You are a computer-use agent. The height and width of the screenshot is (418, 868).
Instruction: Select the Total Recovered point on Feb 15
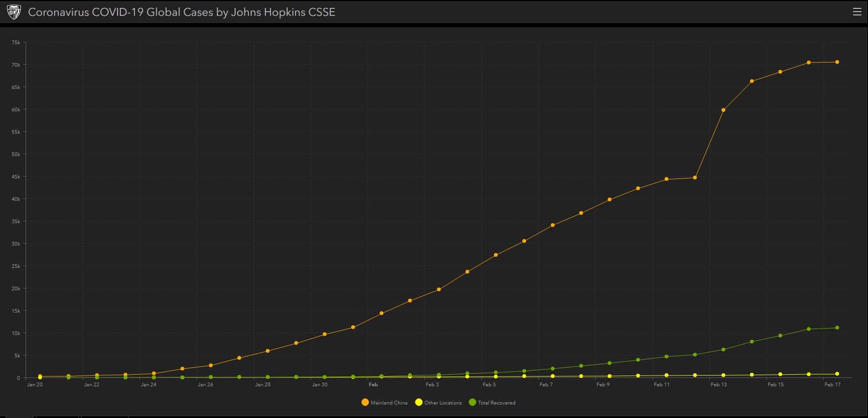780,336
